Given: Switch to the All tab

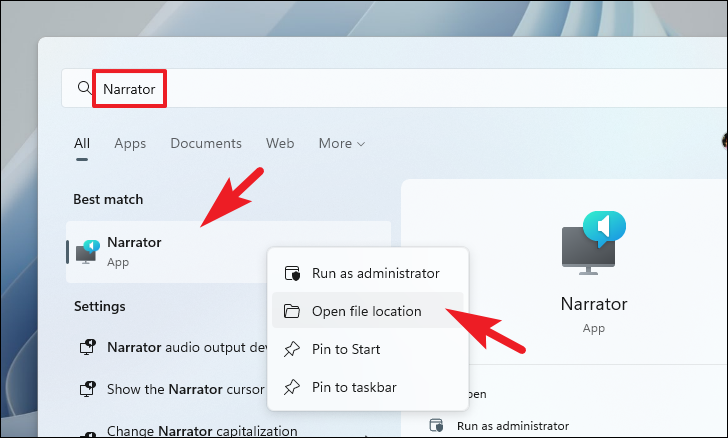Looking at the screenshot, I should (x=82, y=144).
